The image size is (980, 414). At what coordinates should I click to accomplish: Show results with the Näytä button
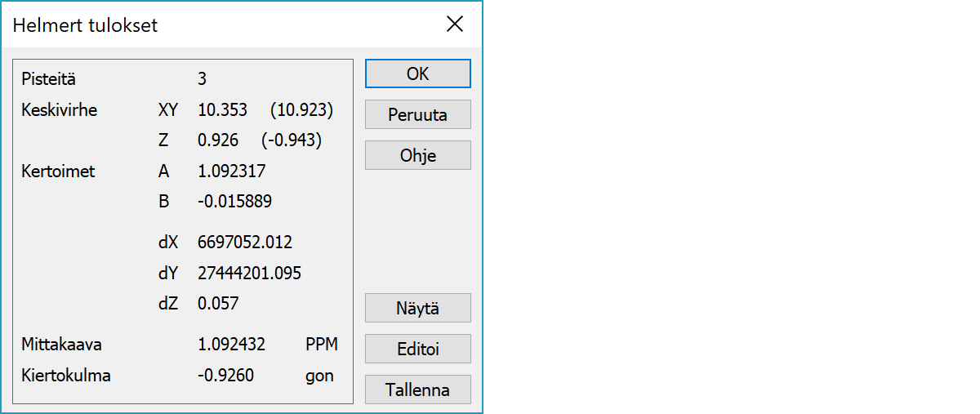pyautogui.click(x=417, y=309)
